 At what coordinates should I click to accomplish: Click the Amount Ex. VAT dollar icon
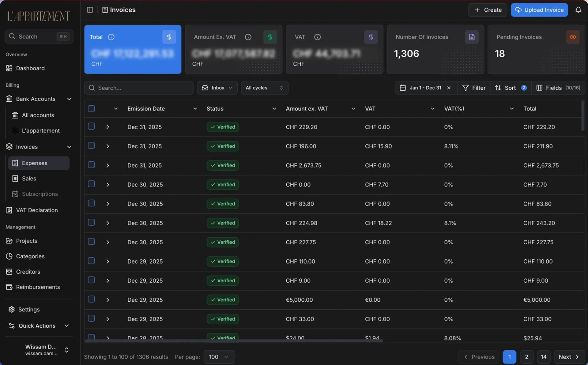point(270,37)
